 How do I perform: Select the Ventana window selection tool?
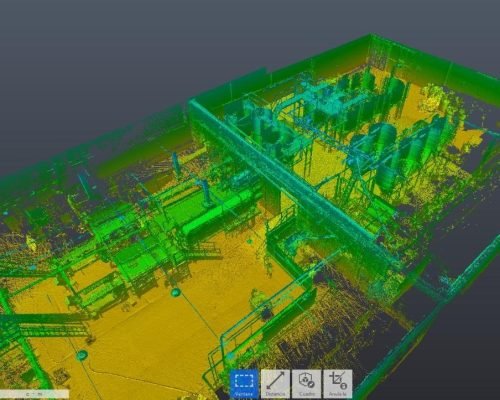[x=244, y=384]
